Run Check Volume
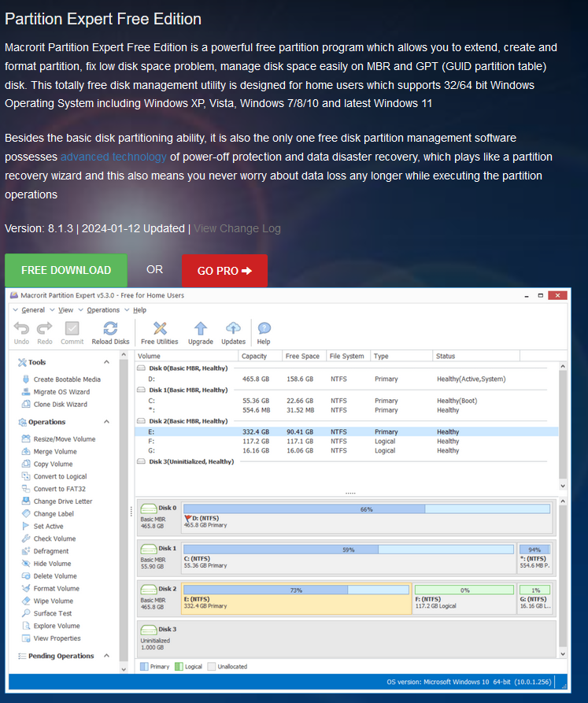 click(49, 539)
